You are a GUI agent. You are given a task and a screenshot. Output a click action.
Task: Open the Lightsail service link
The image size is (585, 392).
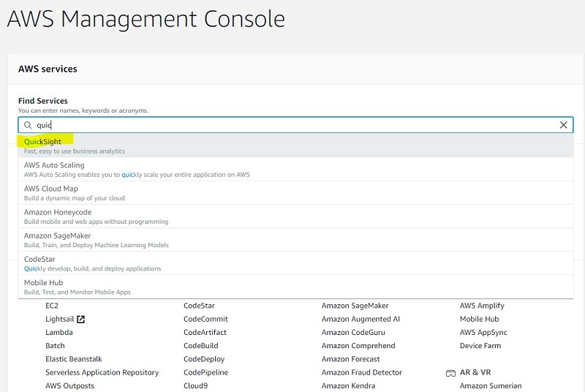point(60,319)
